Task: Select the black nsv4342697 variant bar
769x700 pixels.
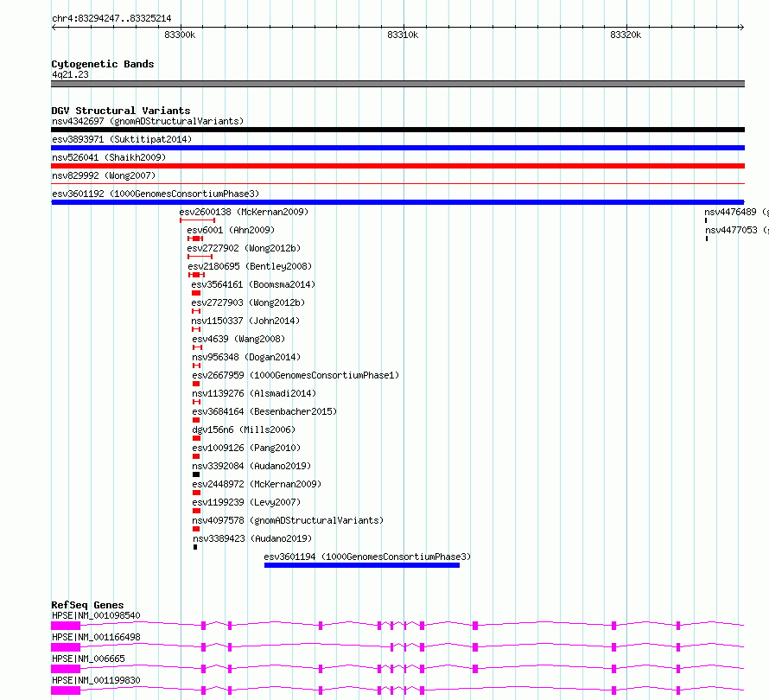Action: 397,130
